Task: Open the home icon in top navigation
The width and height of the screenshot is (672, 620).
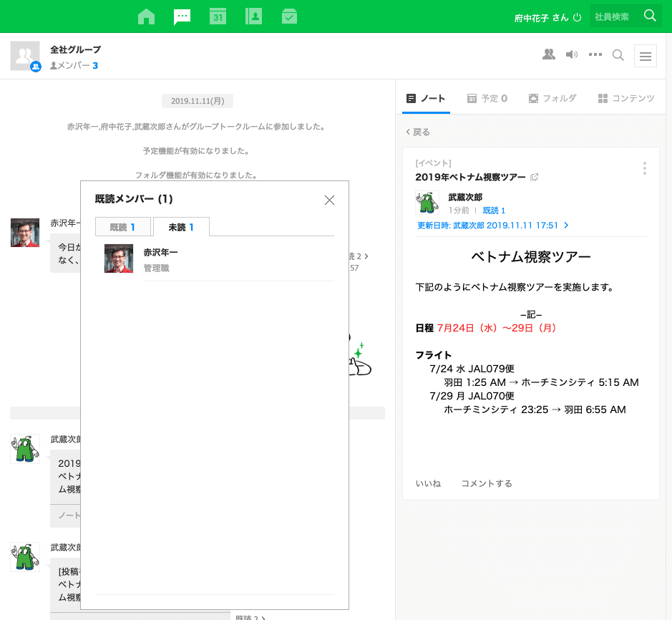Action: (x=146, y=16)
